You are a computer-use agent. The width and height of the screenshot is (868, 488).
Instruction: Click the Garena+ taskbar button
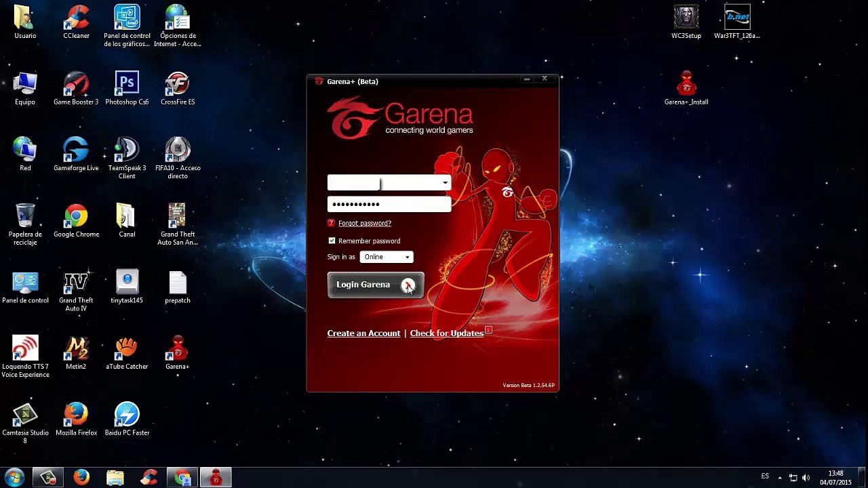216,478
